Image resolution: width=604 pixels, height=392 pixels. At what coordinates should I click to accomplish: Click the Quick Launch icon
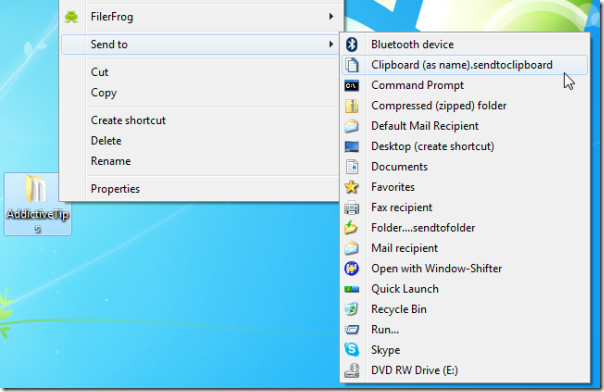pos(352,289)
